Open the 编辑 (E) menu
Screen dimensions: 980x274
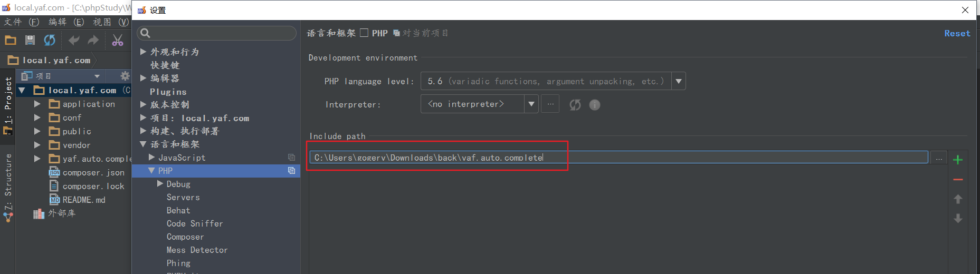point(66,22)
